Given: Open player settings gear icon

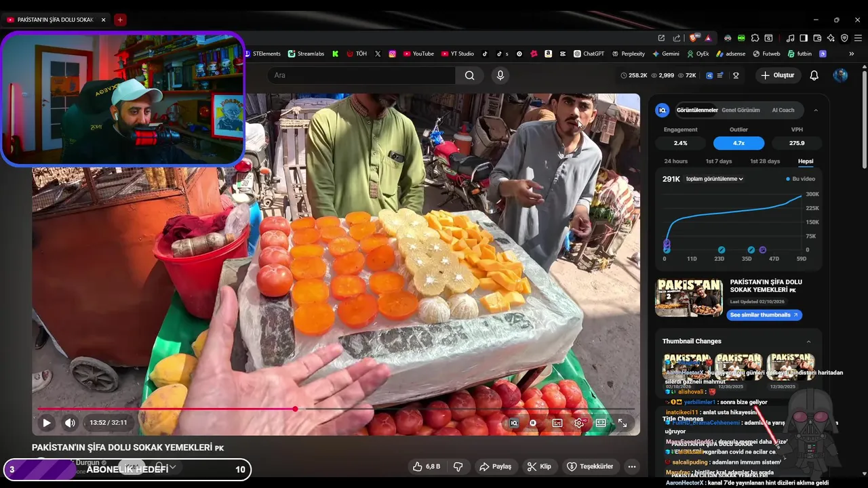Looking at the screenshot, I should point(579,423).
